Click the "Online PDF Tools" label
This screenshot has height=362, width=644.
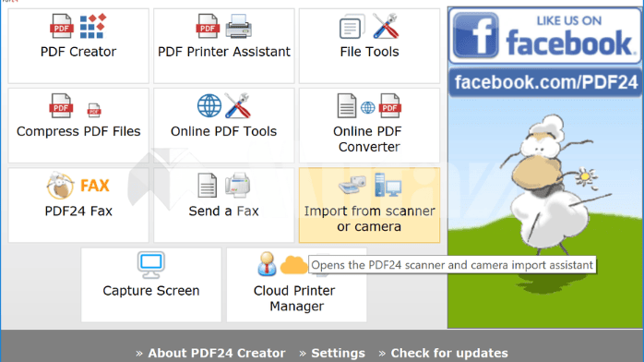click(224, 131)
